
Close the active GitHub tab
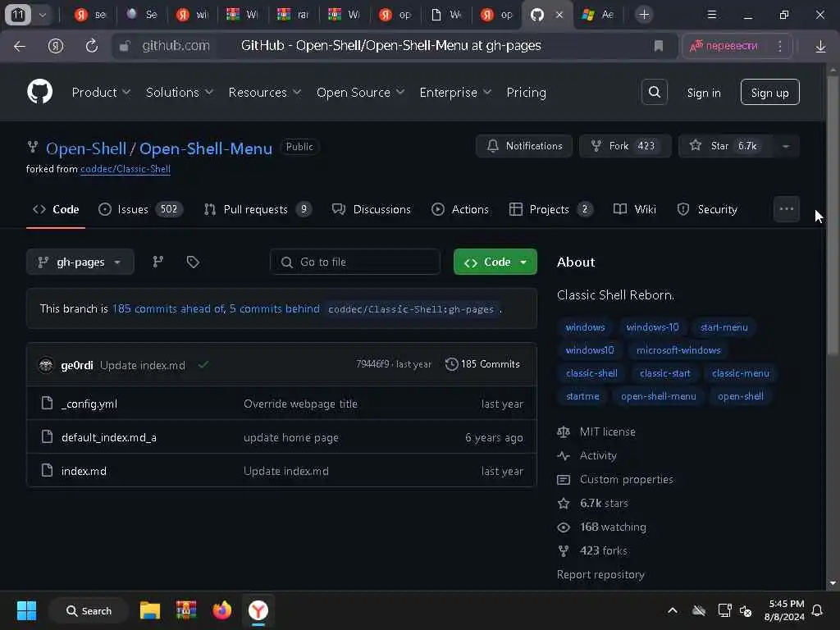click(x=559, y=15)
